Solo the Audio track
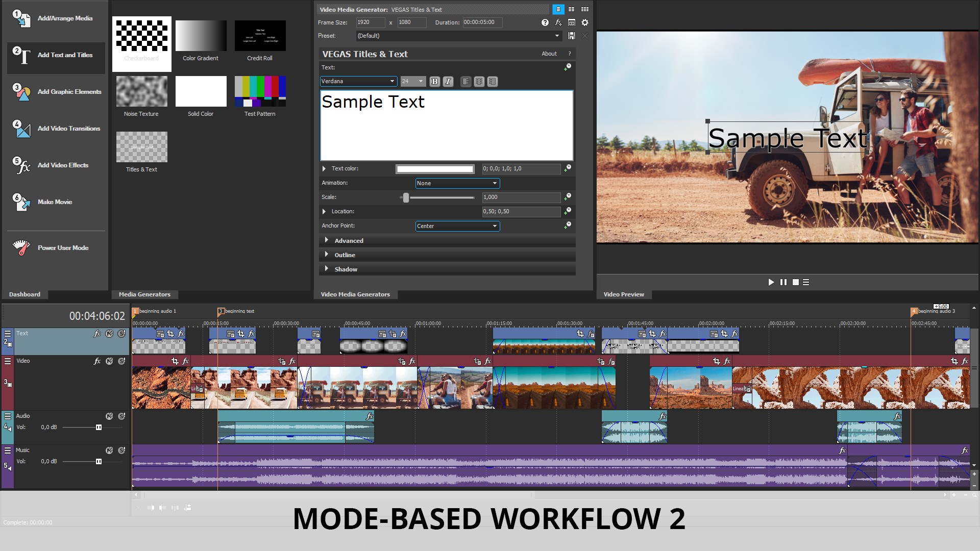 point(121,416)
